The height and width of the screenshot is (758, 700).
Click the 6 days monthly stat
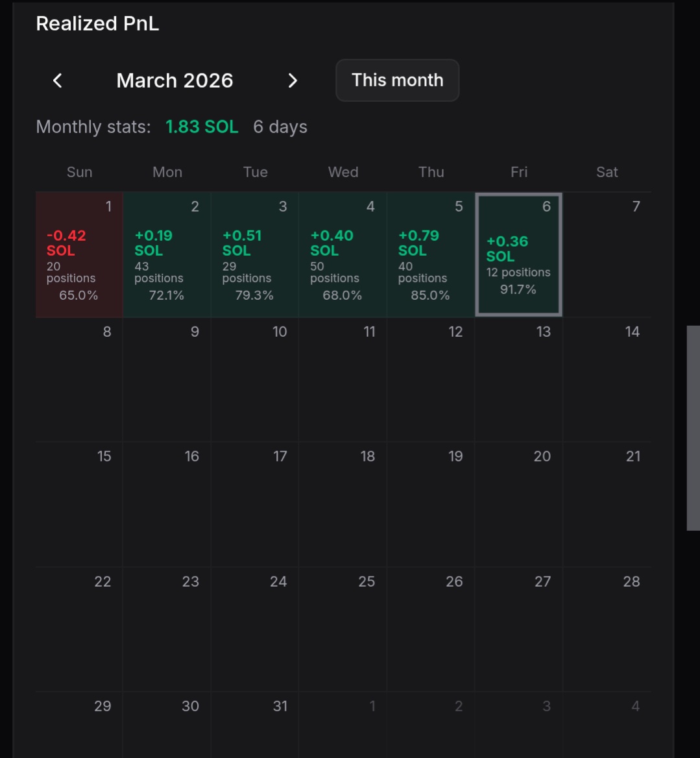[280, 127]
